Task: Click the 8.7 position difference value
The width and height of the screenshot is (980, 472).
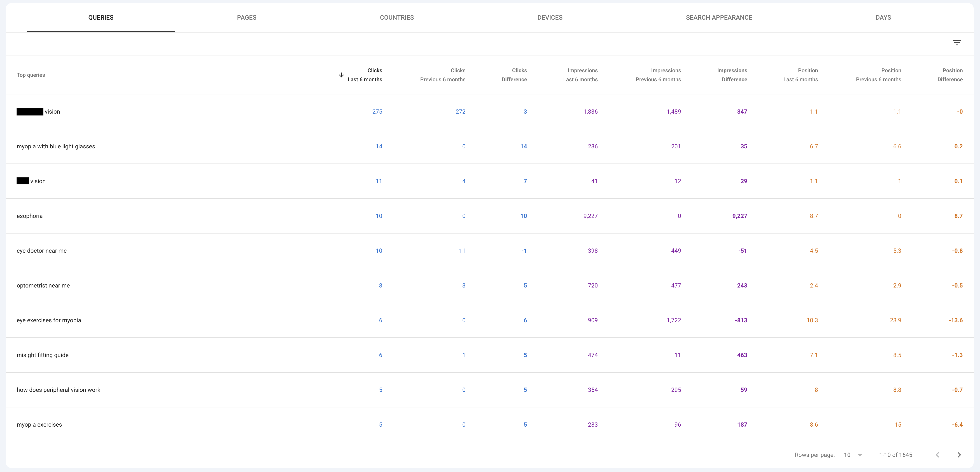Action: click(x=958, y=216)
